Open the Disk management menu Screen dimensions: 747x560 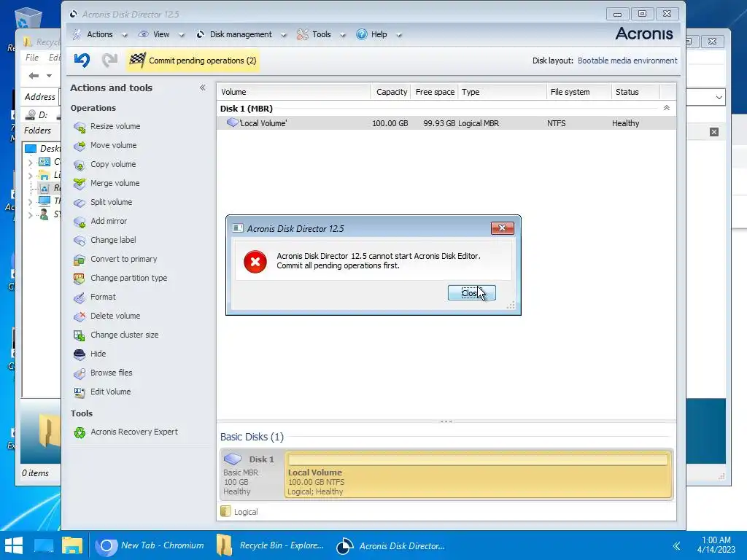pyautogui.click(x=241, y=34)
